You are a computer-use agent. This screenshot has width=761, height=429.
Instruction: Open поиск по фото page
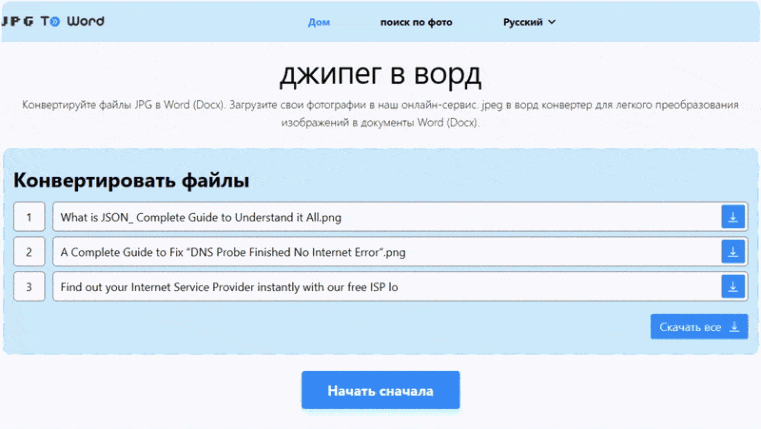click(x=416, y=22)
